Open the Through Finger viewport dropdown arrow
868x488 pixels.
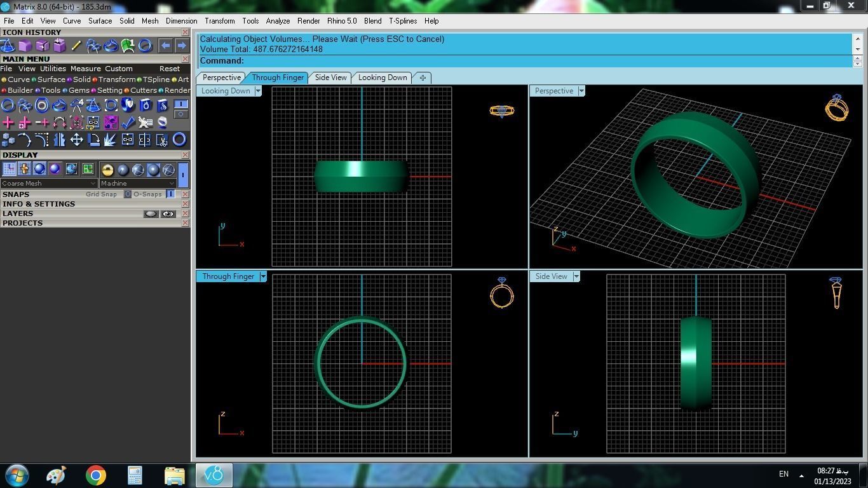click(x=262, y=276)
